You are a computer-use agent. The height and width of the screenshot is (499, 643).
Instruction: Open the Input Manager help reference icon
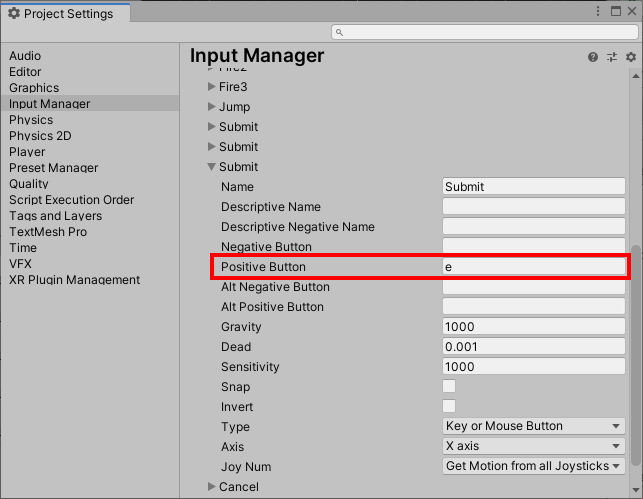click(x=593, y=57)
